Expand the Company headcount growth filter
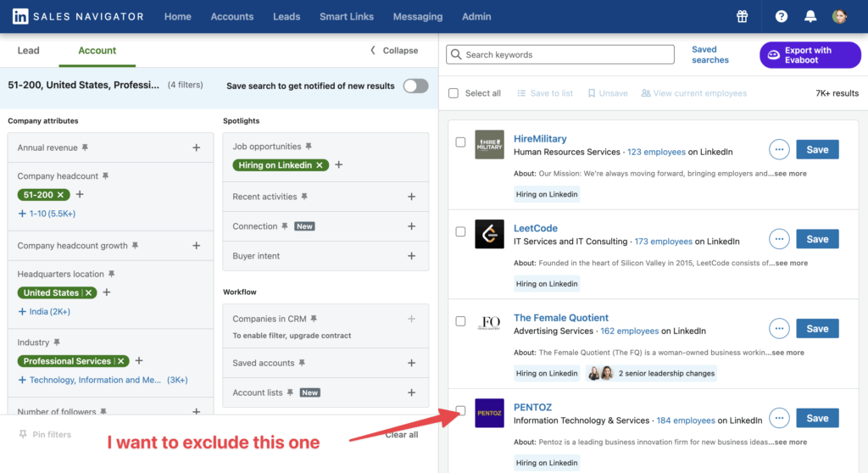Image resolution: width=868 pixels, height=473 pixels. (x=196, y=245)
